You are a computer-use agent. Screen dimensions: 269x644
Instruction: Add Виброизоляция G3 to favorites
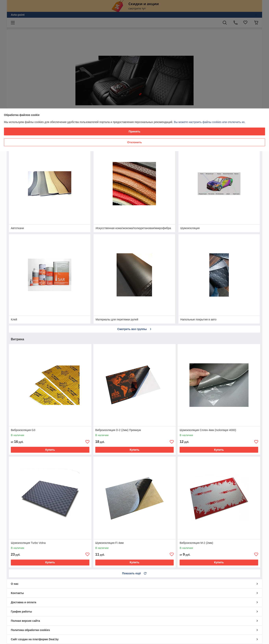(x=87, y=441)
